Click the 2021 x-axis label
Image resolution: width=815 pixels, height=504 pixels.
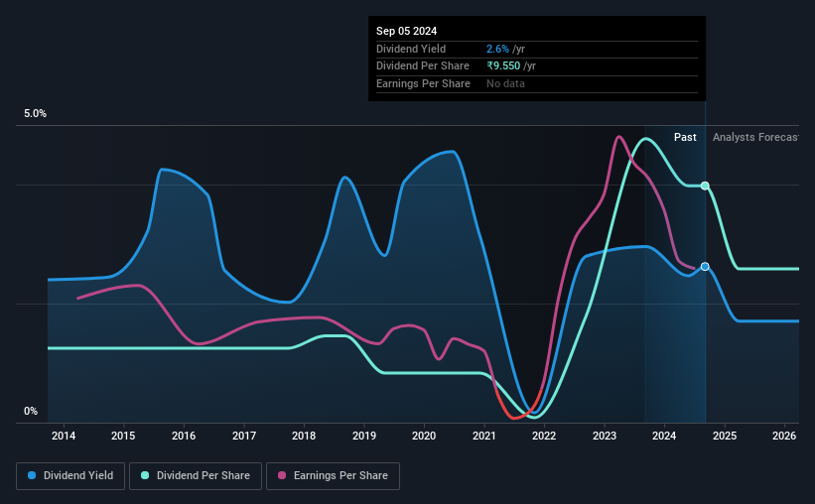point(483,436)
